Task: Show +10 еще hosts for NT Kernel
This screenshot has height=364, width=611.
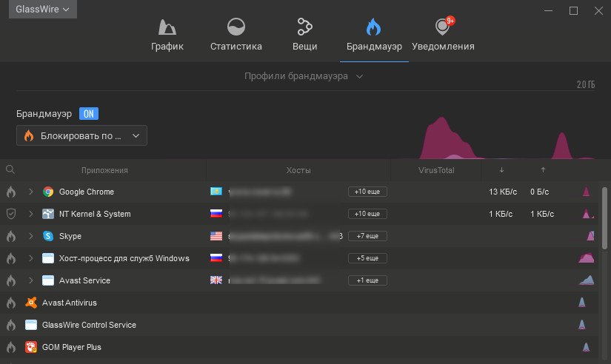Action: 367,214
